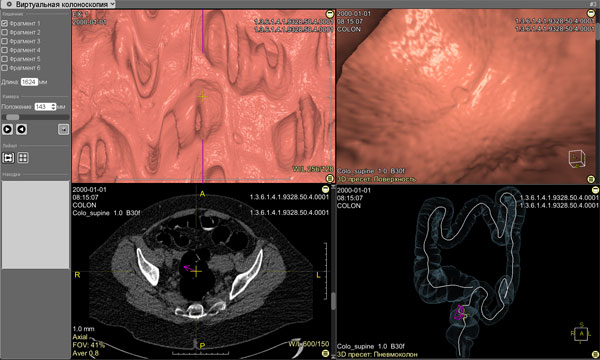The height and width of the screenshot is (360, 600).
Task: Play camera fly-through in reverse
Action: coord(21,129)
